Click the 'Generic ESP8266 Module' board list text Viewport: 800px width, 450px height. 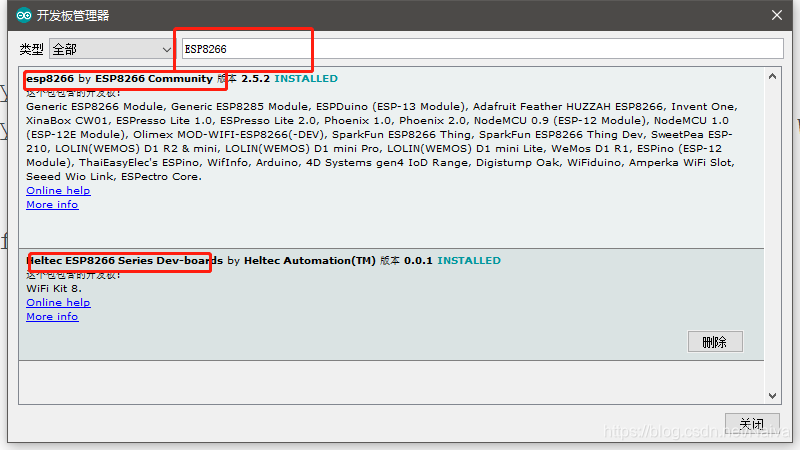coord(94,107)
